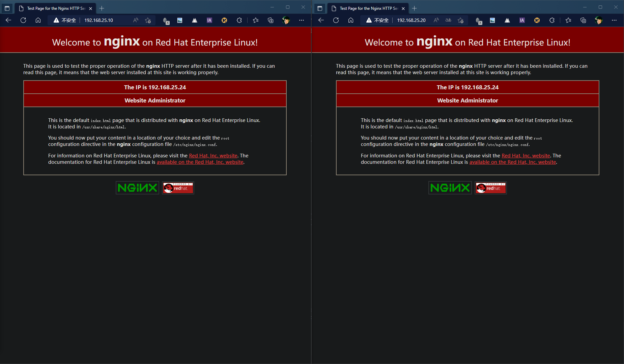This screenshot has width=624, height=364.
Task: Open profile avatar in right window
Action: coord(599,20)
